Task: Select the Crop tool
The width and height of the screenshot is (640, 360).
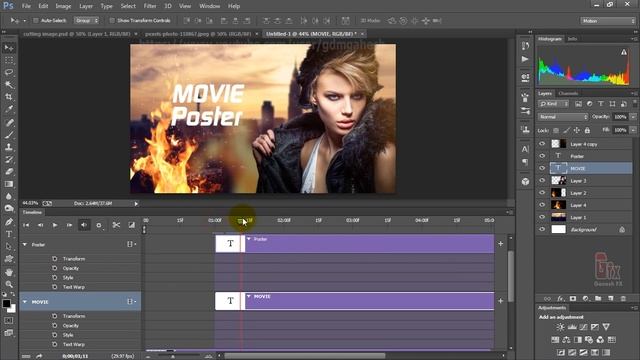Action: [9, 97]
